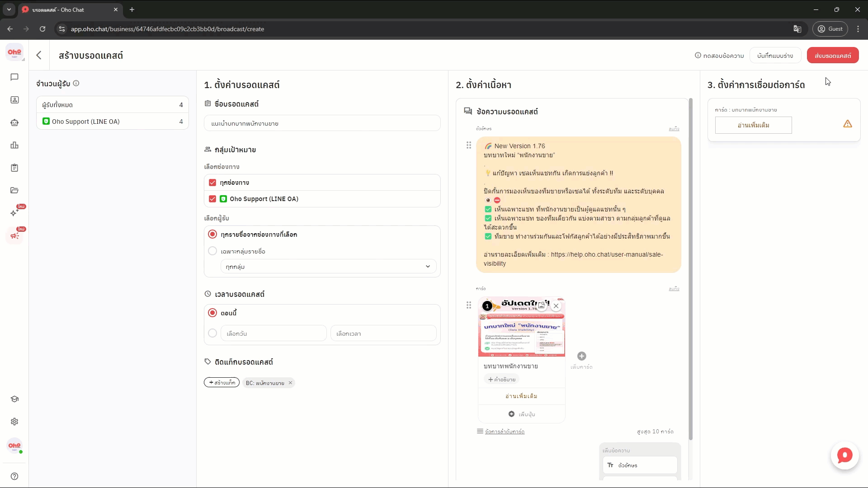Open the folder sidebar icon
Image resolution: width=868 pixels, height=488 pixels.
(x=14, y=190)
